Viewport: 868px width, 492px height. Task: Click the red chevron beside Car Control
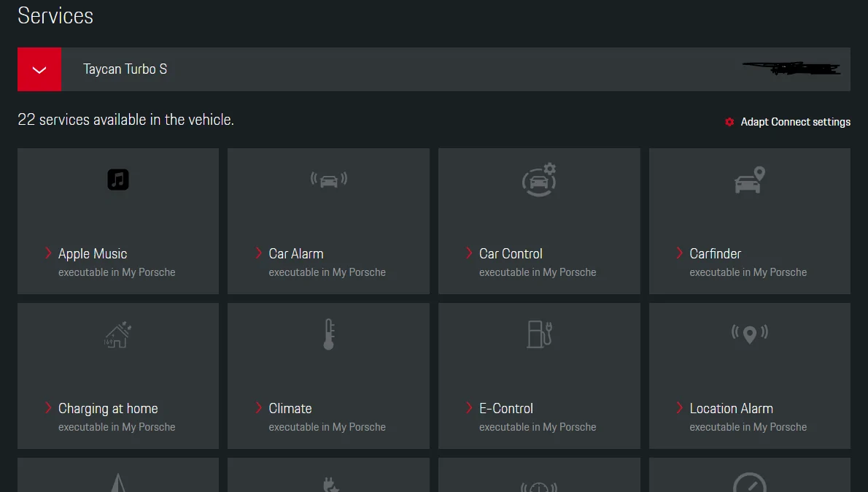tap(469, 253)
